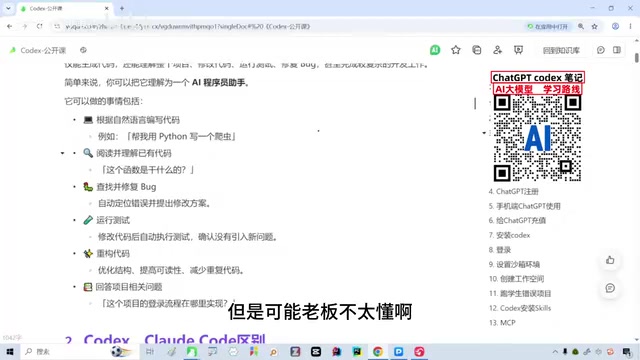Open Task View on the taskbar
This screenshot has height=360, width=640.
[150, 351]
